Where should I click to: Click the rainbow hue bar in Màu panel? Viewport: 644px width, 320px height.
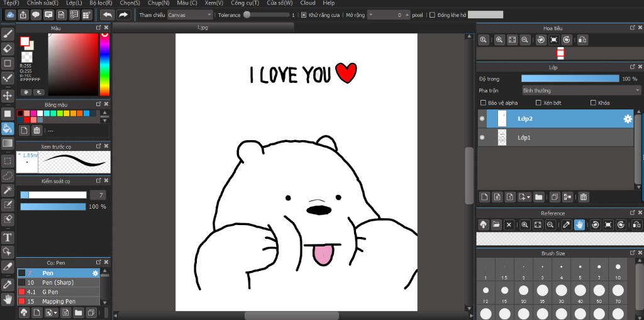(105, 64)
